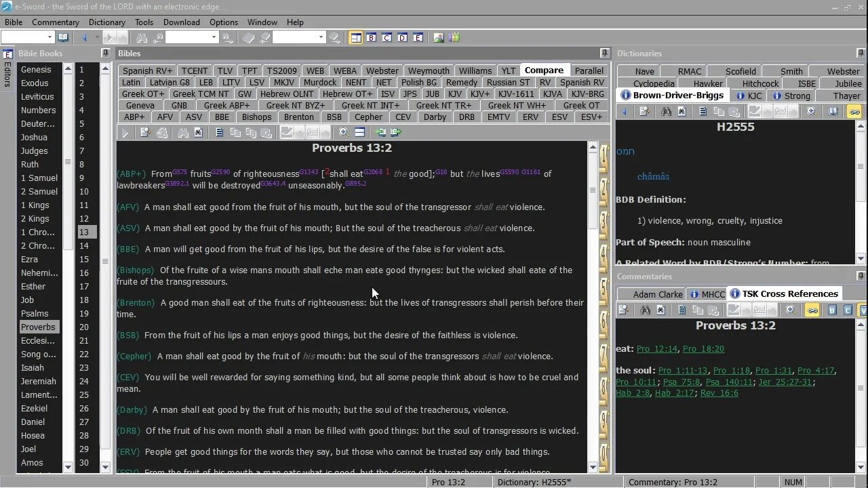Toggle the pin on the Commentaries panel
Viewport: 868px width, 488px height.
pos(861,276)
